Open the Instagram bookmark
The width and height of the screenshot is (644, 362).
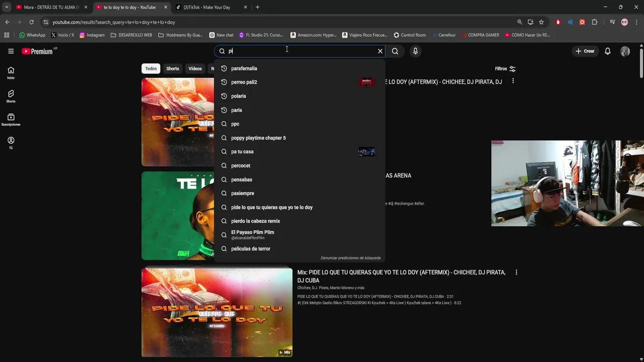[92, 35]
